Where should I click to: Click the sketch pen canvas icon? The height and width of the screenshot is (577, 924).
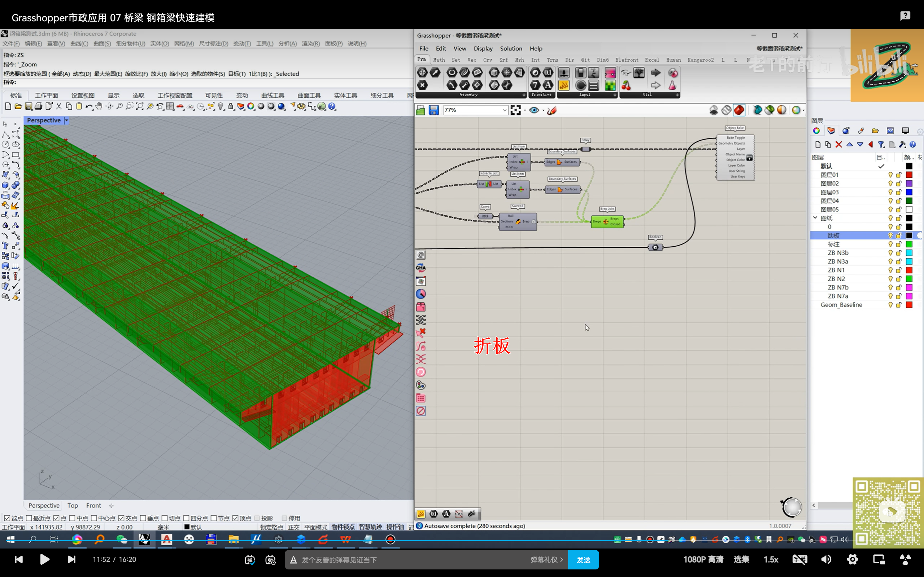[x=552, y=110]
